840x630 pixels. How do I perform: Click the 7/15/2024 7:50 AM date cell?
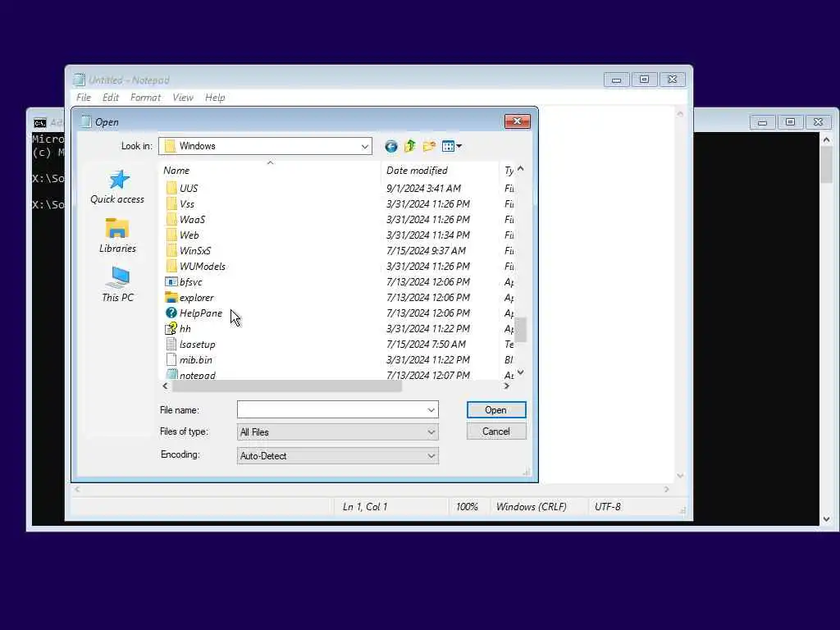[x=426, y=344]
